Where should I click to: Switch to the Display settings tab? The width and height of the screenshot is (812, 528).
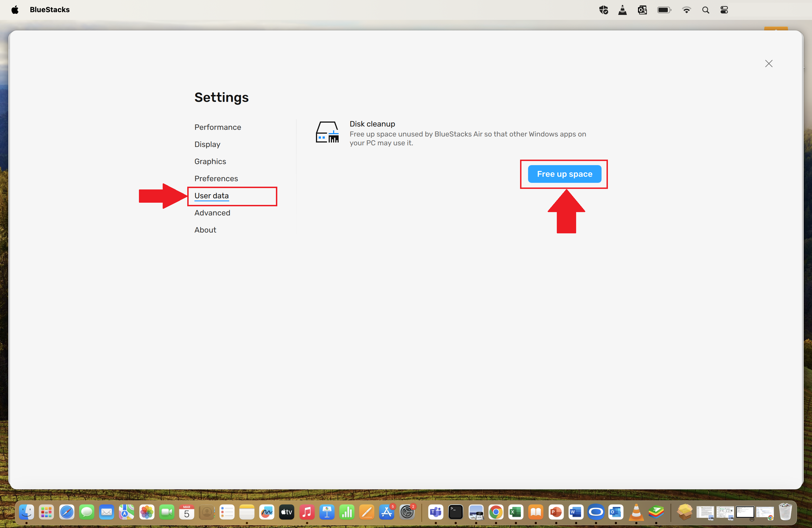point(207,144)
